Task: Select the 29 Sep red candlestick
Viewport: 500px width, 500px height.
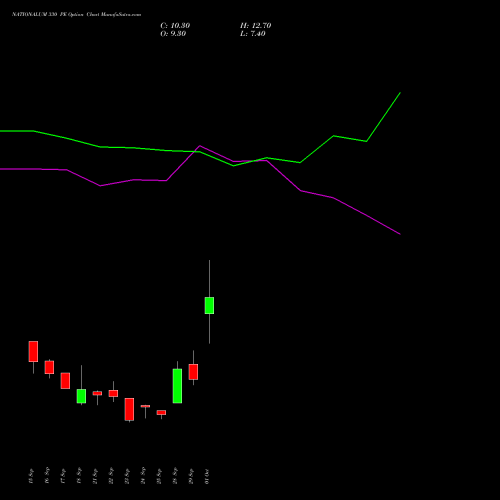Action: pos(193,372)
